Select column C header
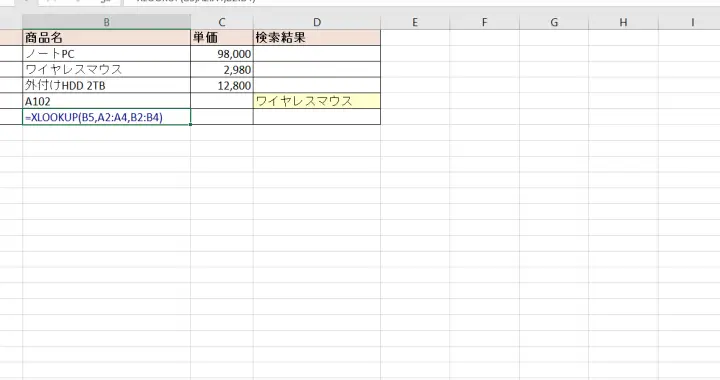This screenshot has height=380, width=720. tap(222, 22)
